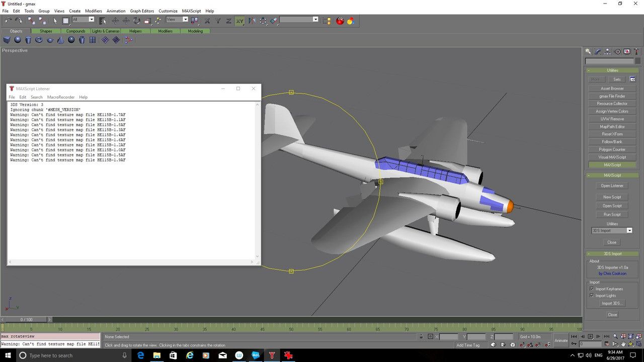Screen dimensions: 644x362
Task: Open the Motion command panel tab
Action: [617, 51]
